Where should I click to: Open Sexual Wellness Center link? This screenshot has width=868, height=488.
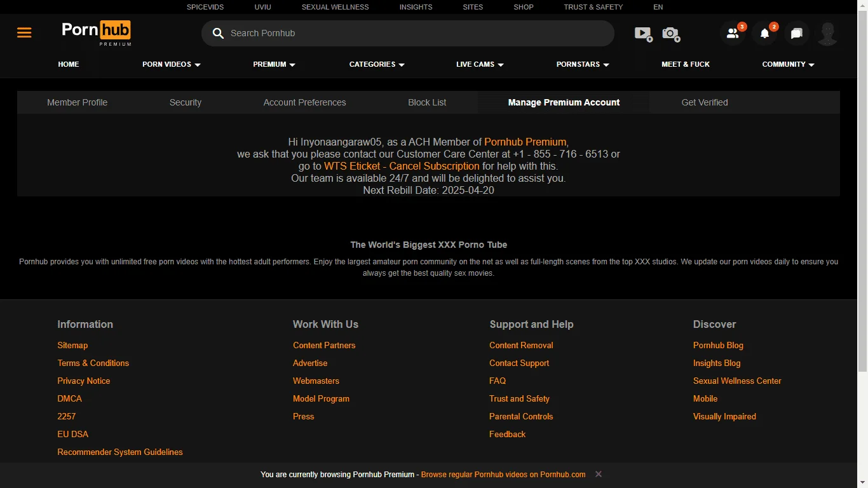click(x=737, y=381)
